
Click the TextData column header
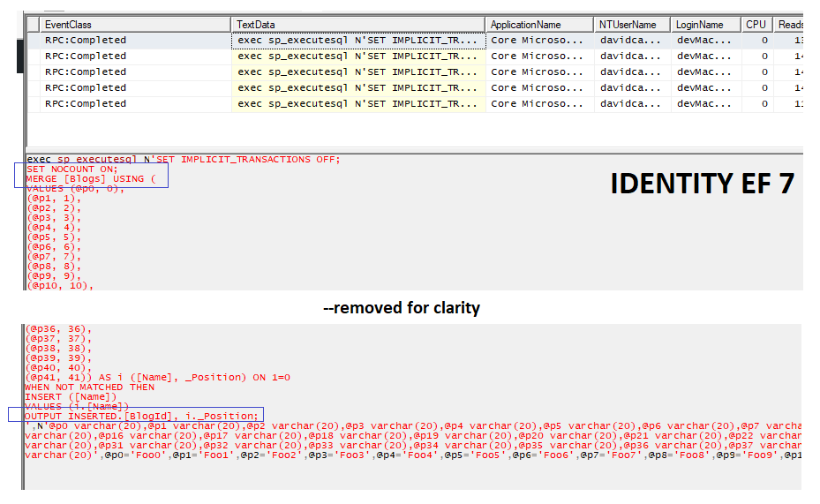pos(358,25)
